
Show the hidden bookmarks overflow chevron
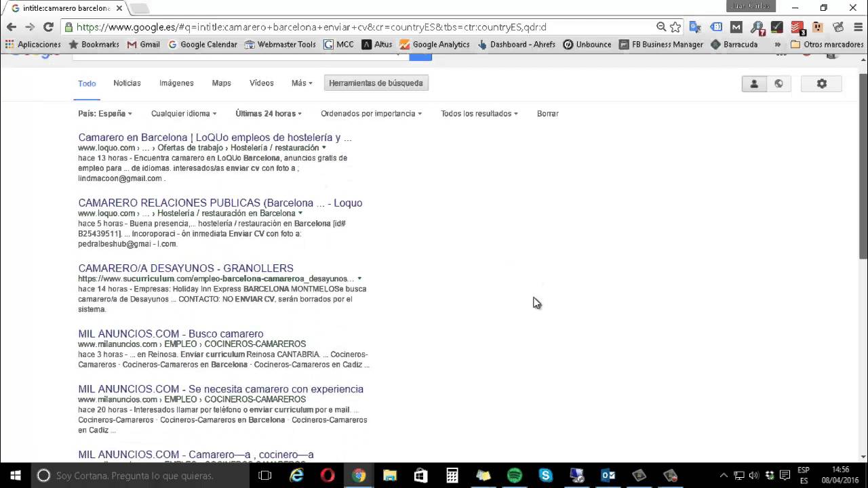(778, 45)
